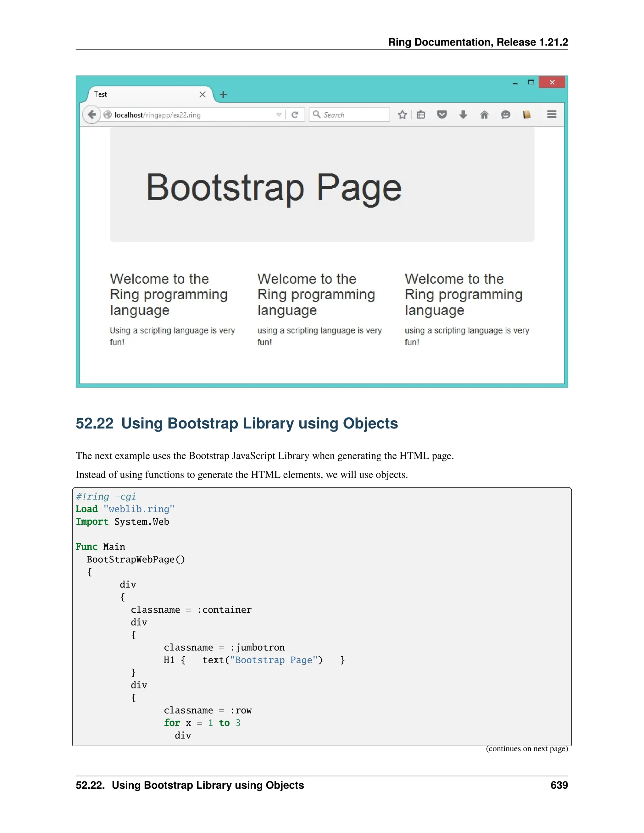Image resolution: width=644 pixels, height=833 pixels.
Task: Reload the page with the refresh icon
Action: (295, 114)
